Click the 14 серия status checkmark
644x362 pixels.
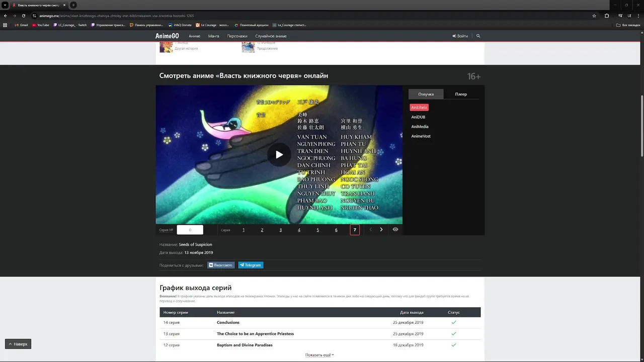(x=453, y=322)
